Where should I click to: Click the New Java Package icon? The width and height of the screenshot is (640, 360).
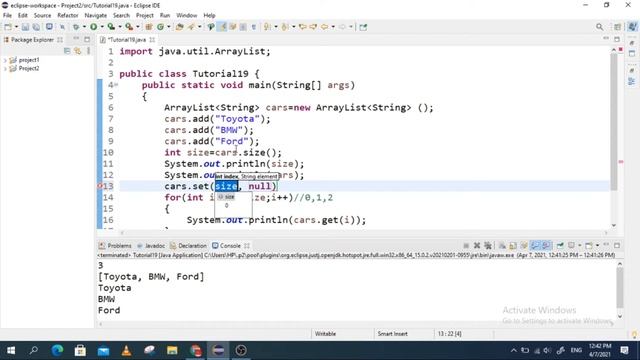[149, 27]
